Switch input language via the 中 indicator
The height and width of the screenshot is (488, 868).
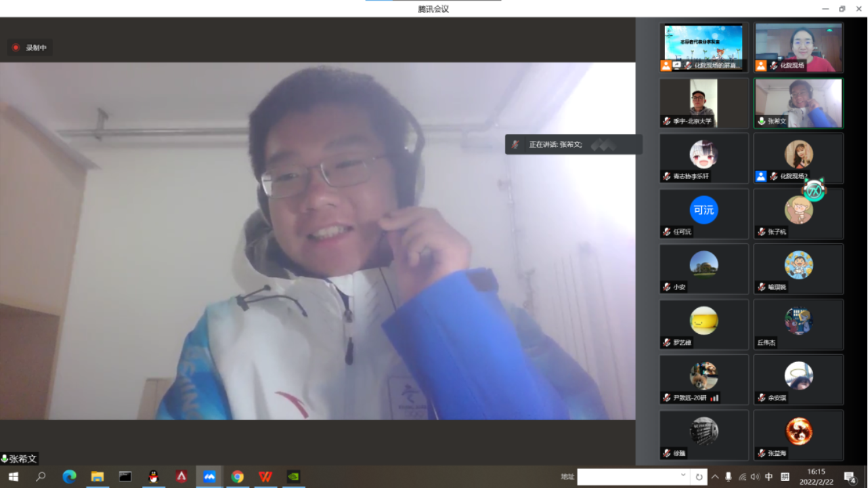769,477
